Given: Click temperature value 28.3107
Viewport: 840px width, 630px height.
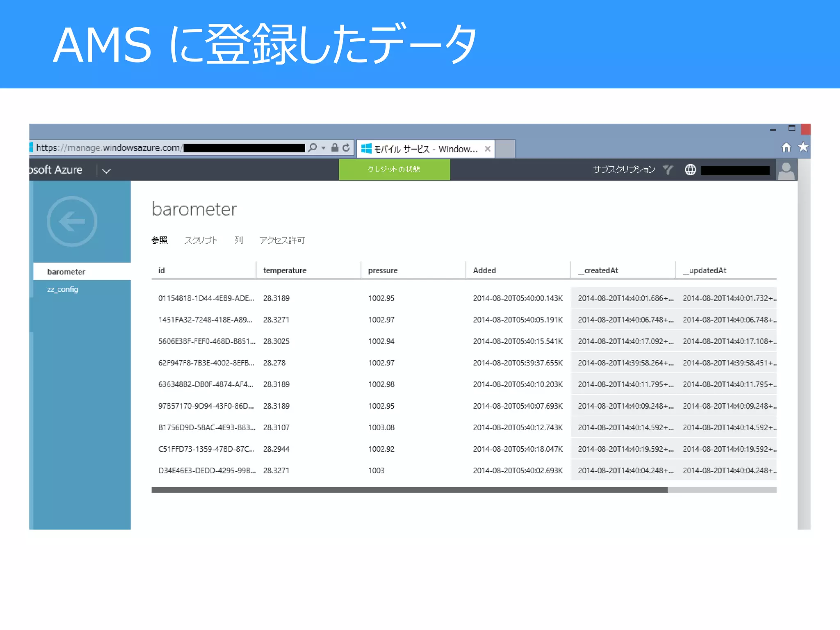Looking at the screenshot, I should point(276,427).
